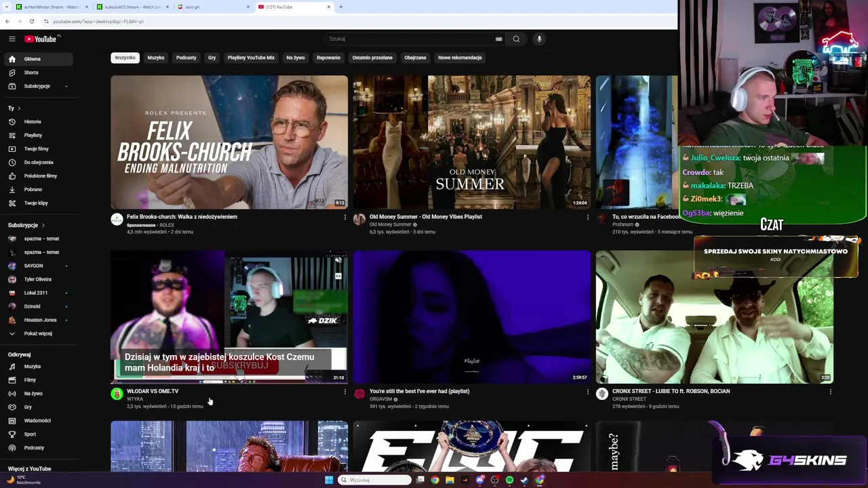
Task: Expand Subskrypcje section header chevron
Action: 43,225
